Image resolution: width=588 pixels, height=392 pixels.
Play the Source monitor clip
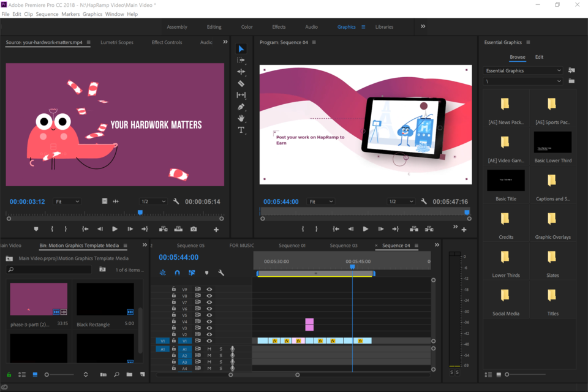click(x=115, y=229)
